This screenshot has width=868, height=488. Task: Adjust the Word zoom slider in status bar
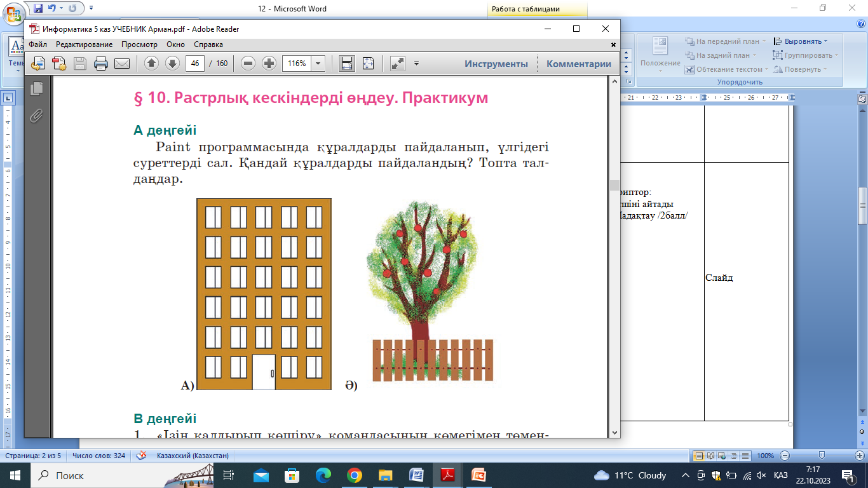[822, 456]
